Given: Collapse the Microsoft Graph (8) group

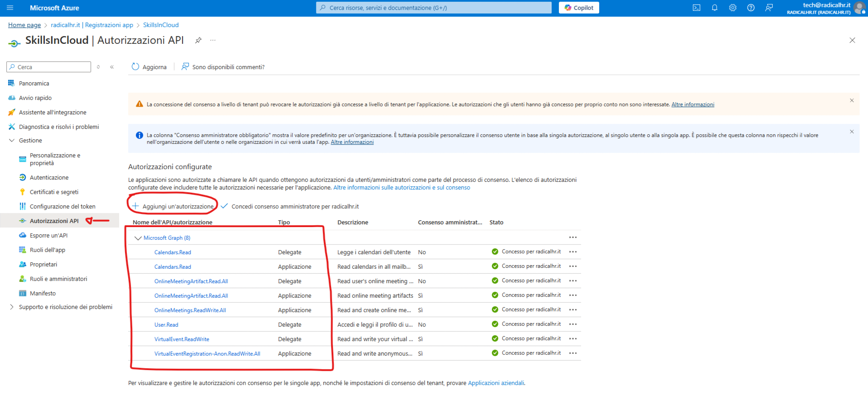Looking at the screenshot, I should pos(138,238).
